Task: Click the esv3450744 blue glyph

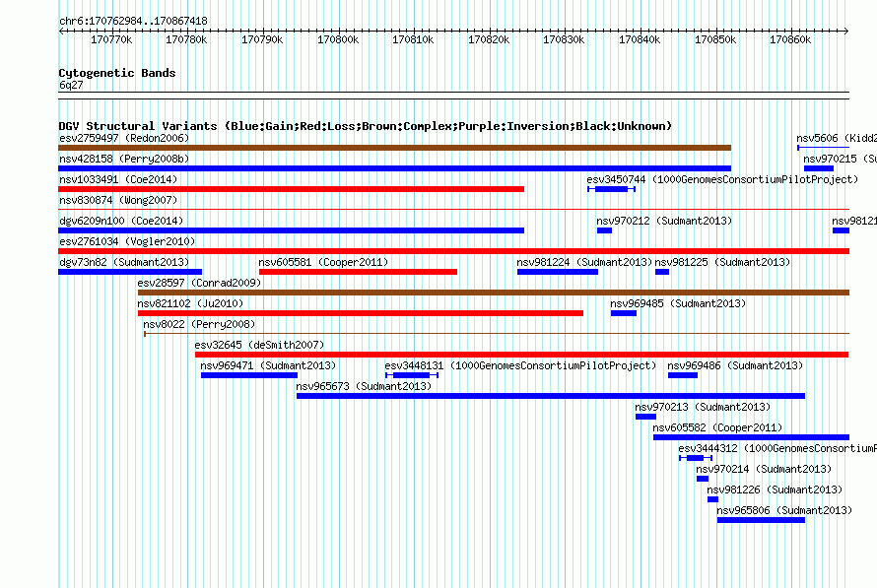Action: coord(611,189)
